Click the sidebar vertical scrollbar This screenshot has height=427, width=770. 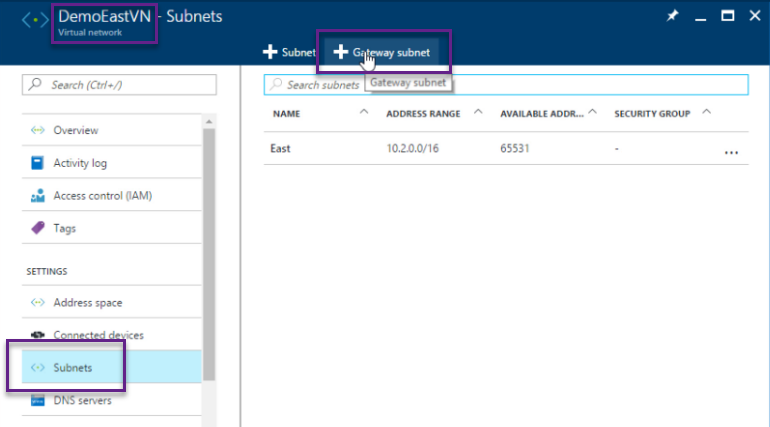tap(208, 250)
